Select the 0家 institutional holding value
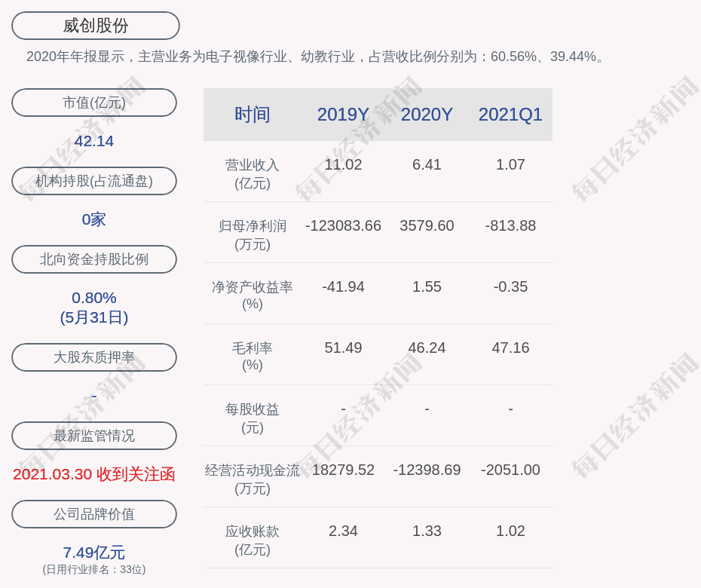This screenshot has width=701, height=588. click(x=94, y=219)
